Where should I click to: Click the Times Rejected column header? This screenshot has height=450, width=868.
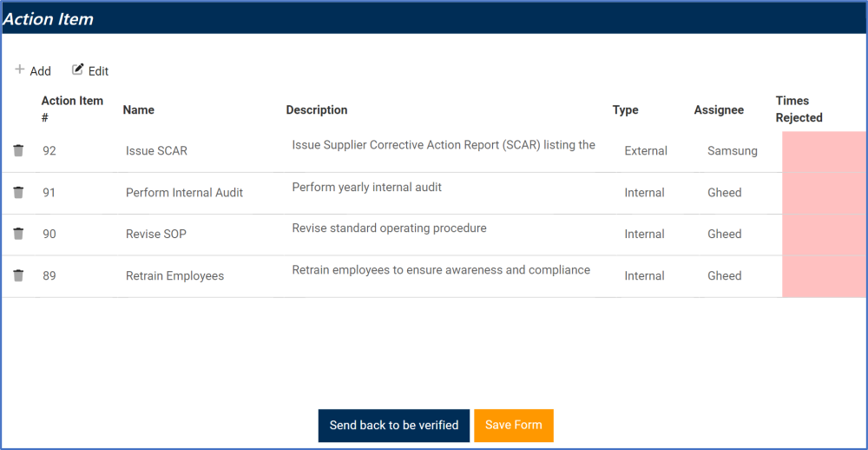[799, 109]
